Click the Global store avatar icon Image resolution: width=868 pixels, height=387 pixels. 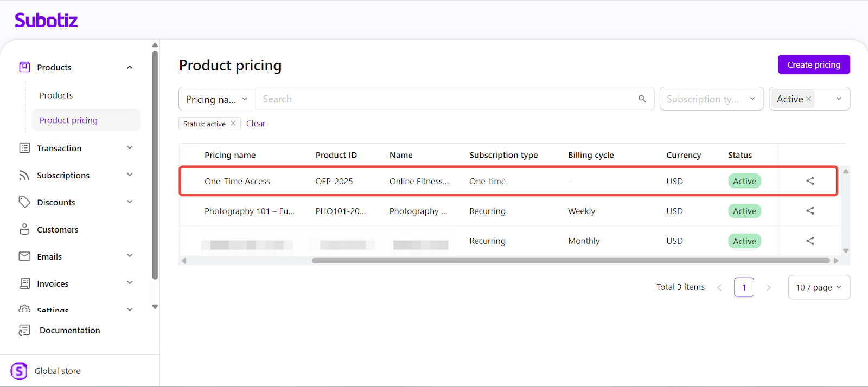19,371
